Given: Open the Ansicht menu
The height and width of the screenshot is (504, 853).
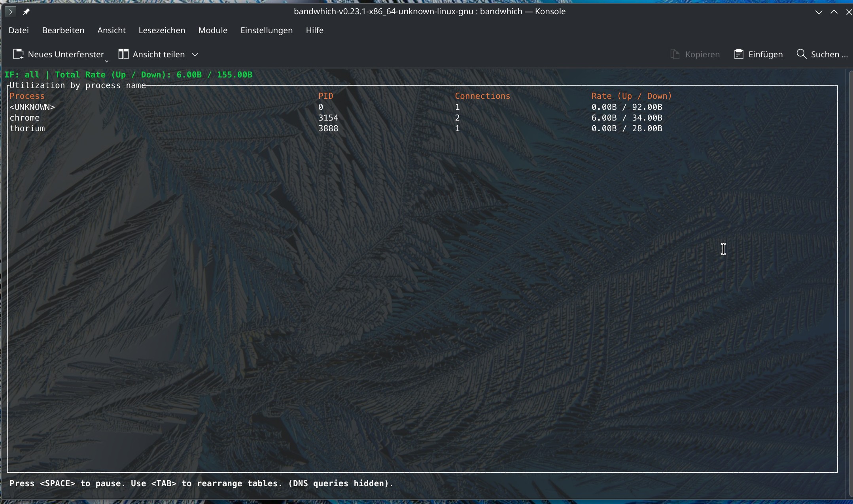Looking at the screenshot, I should coord(112,30).
